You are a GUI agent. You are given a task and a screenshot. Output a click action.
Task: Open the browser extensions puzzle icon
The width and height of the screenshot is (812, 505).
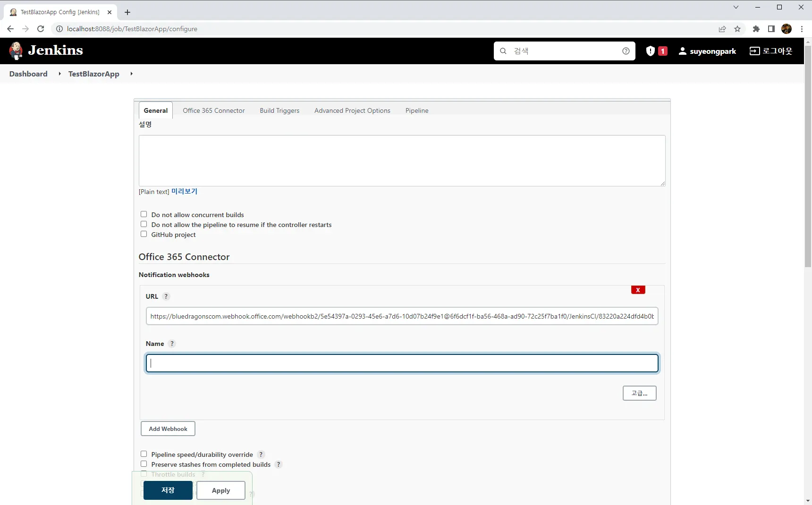756,29
